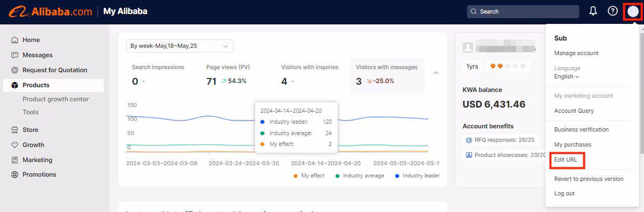Click Log out
The height and width of the screenshot is (212, 644).
click(x=564, y=193)
